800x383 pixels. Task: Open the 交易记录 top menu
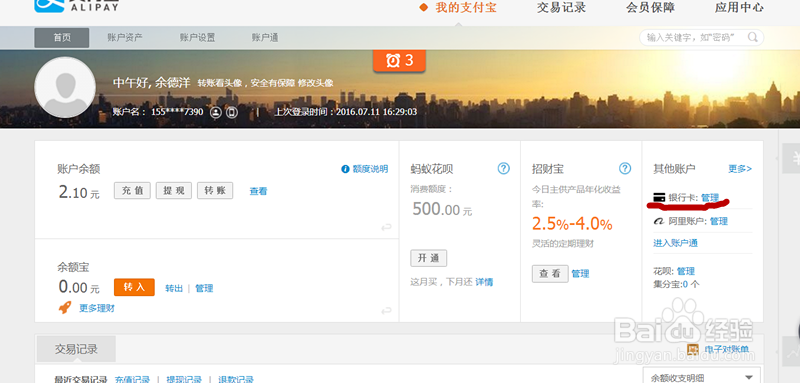tap(561, 8)
